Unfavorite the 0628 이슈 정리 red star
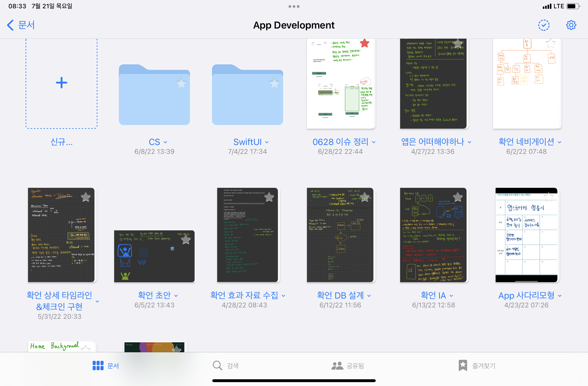This screenshot has height=386, width=588. coord(364,43)
